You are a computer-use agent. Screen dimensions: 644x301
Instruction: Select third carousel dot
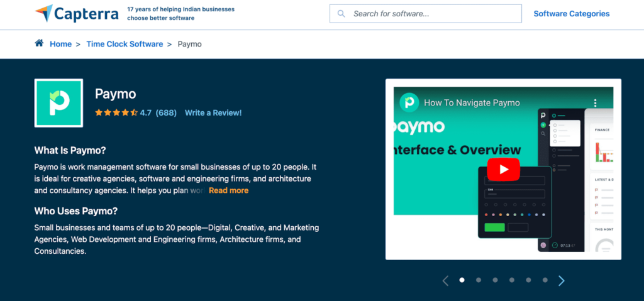tap(495, 280)
